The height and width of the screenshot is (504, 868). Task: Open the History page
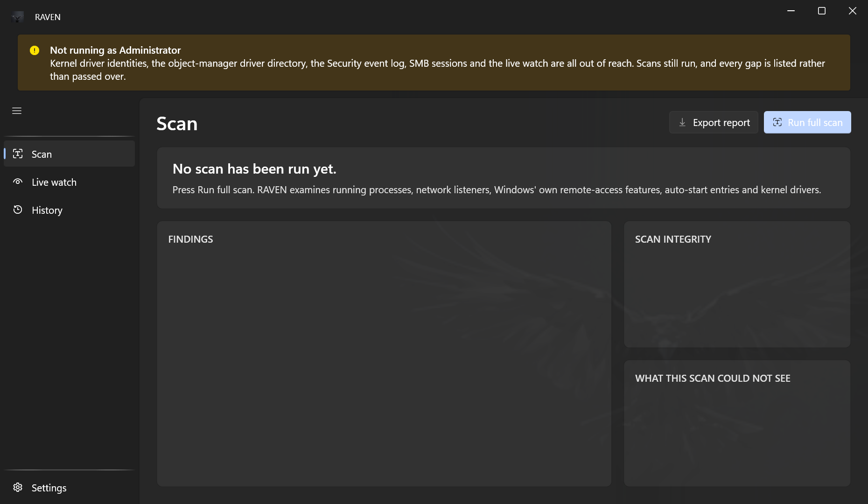coord(69,210)
